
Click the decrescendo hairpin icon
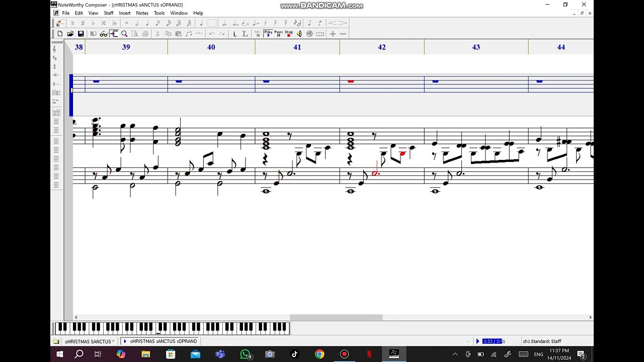pyautogui.click(x=343, y=23)
